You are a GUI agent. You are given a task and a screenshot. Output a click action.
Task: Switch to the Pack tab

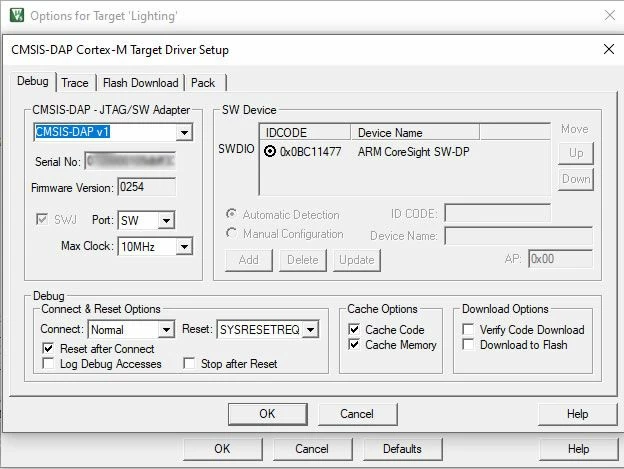pos(203,83)
